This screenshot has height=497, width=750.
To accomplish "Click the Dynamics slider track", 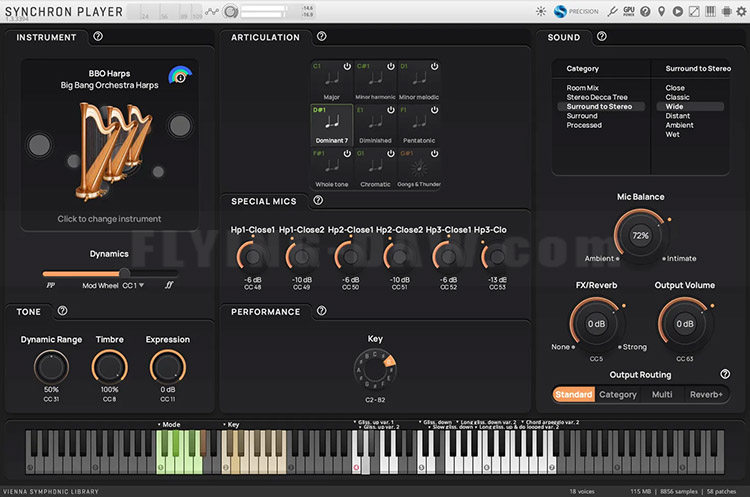I will 110,273.
